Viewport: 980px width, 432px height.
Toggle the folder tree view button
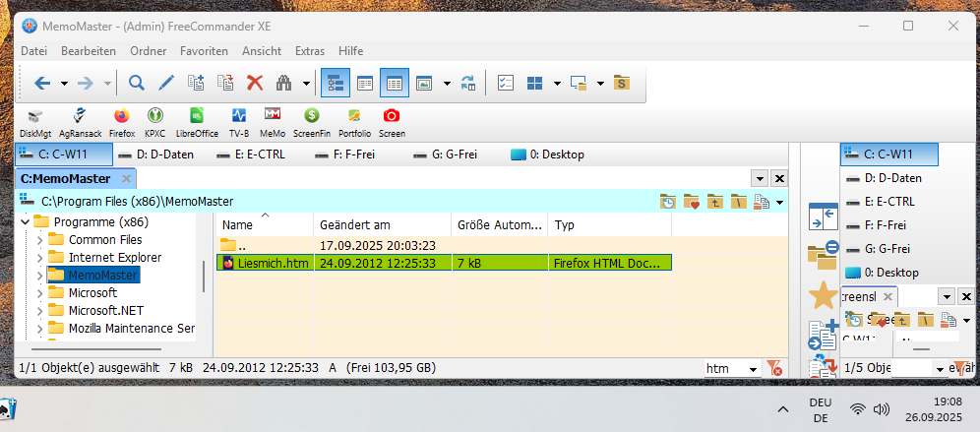(336, 83)
